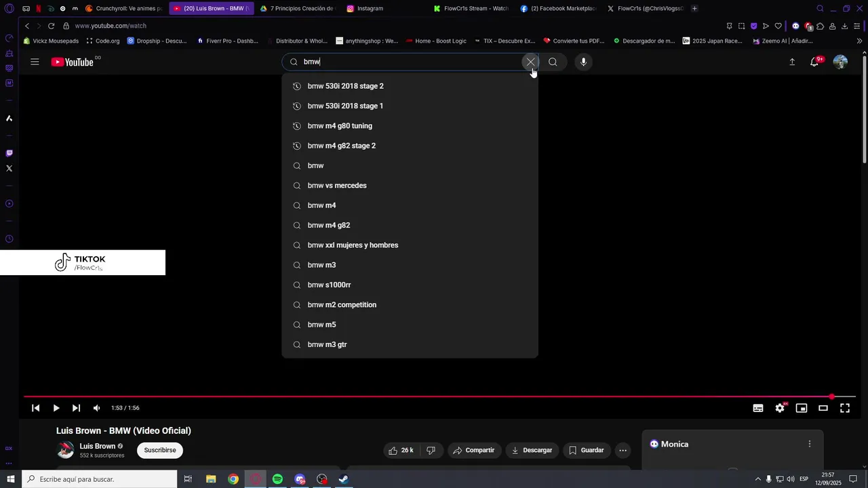This screenshot has width=868, height=488.
Task: Open the Create upload icon
Action: (x=792, y=62)
